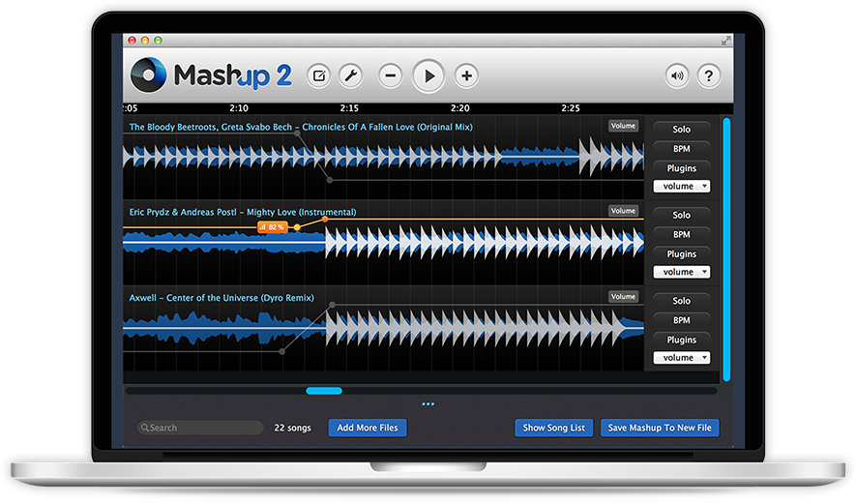
Task: Click the three-dot panel divider handle
Action: pos(428,404)
